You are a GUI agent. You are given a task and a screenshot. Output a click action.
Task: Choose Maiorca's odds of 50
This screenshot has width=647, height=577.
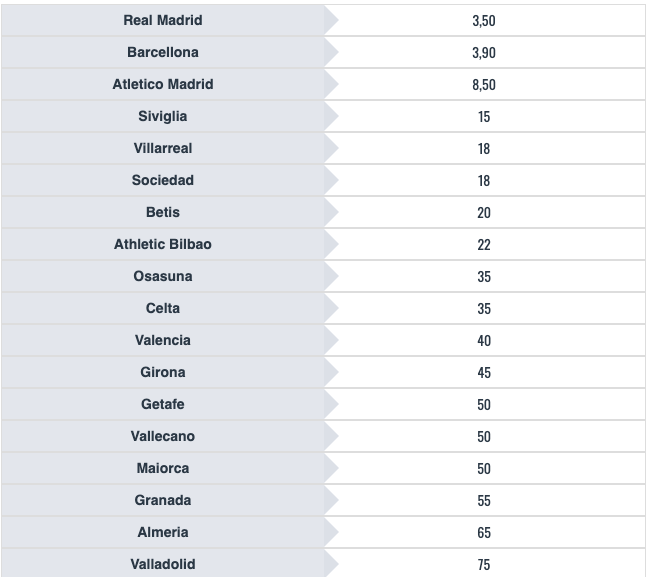click(x=484, y=468)
